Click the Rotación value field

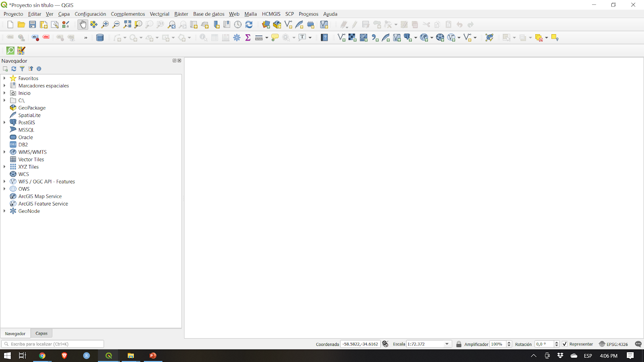[x=544, y=344]
